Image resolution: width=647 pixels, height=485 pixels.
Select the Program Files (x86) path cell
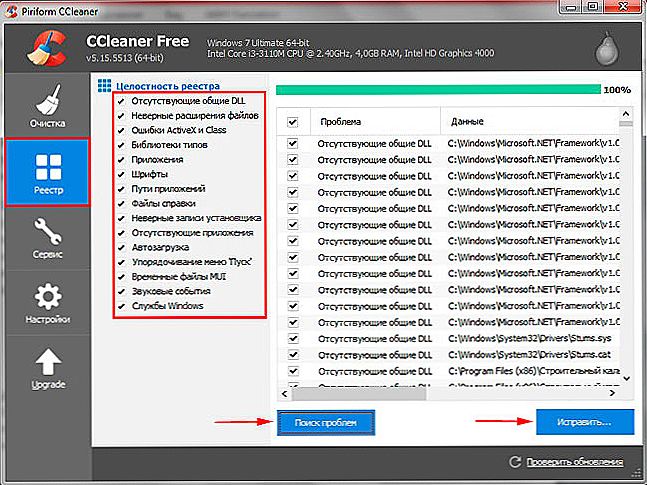coord(534,371)
